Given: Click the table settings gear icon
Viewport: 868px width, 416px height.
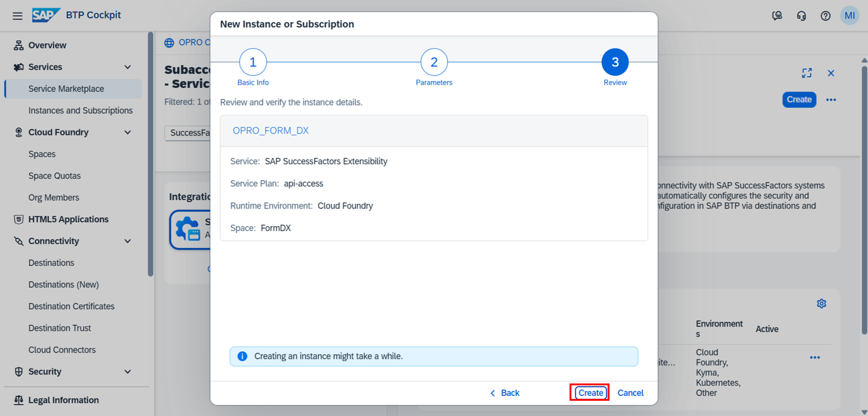Looking at the screenshot, I should click(822, 303).
